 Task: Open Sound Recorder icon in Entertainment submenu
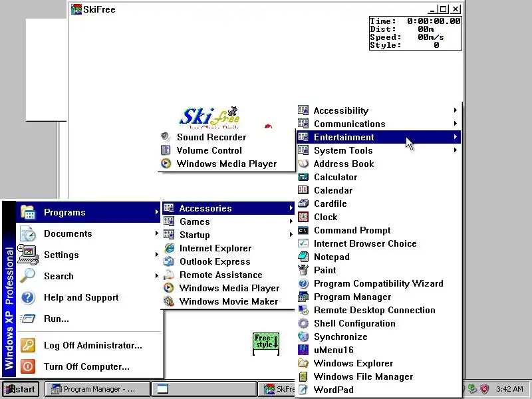(166, 137)
